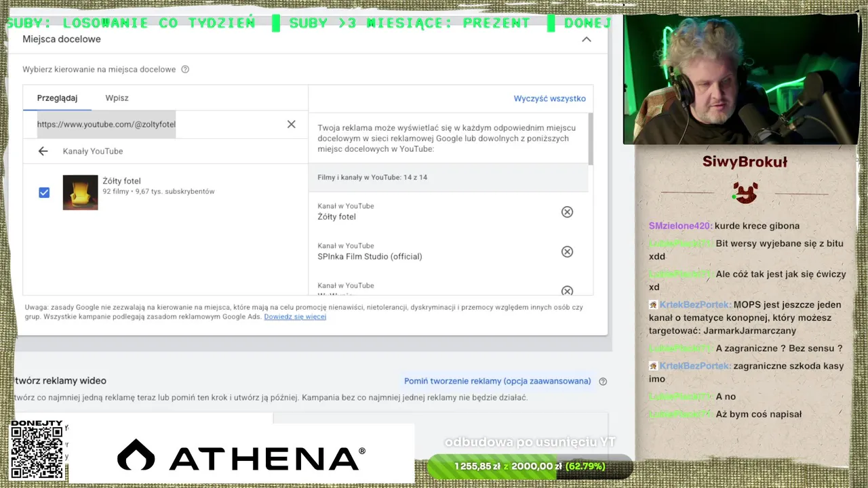The image size is (868, 488).
Task: Select the 'Kanały YouTube' heading text
Action: [x=93, y=151]
